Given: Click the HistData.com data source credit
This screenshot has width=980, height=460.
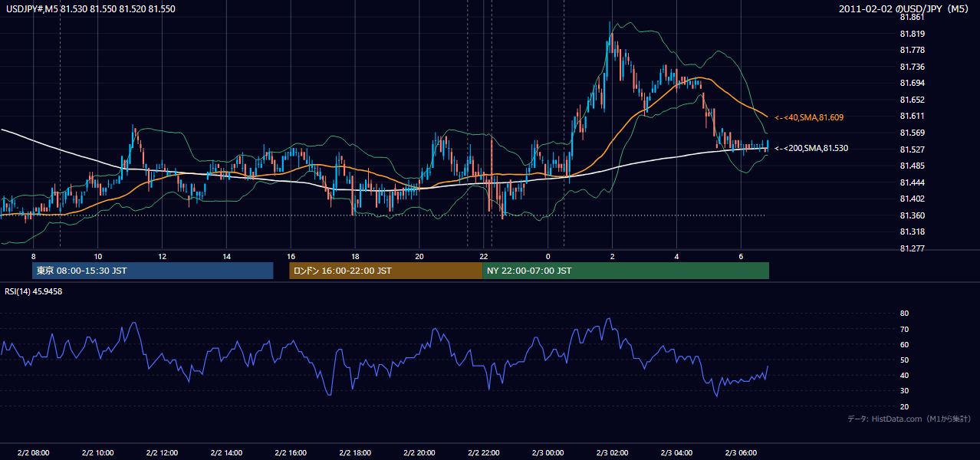Looking at the screenshot, I should (x=909, y=419).
